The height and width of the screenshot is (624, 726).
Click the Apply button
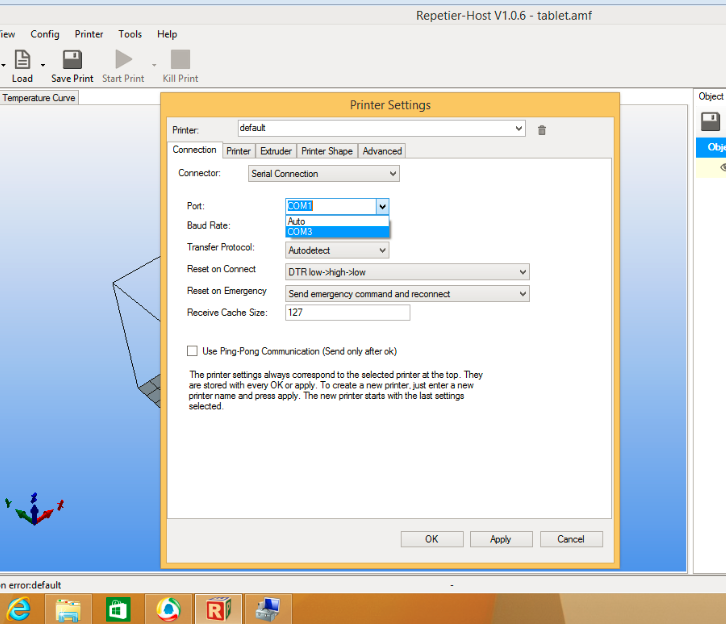pos(501,539)
